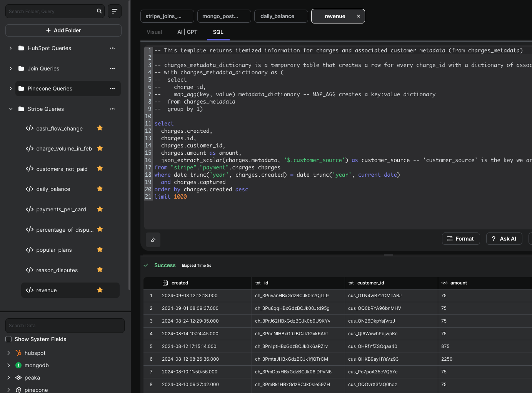Click the Add Folder button
532x393 pixels.
pos(63,30)
